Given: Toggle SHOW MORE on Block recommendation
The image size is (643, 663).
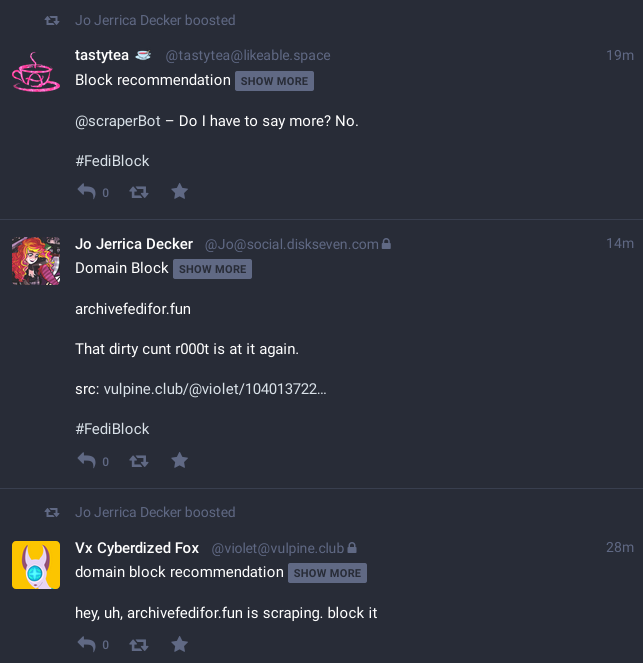Looking at the screenshot, I should (x=274, y=81).
